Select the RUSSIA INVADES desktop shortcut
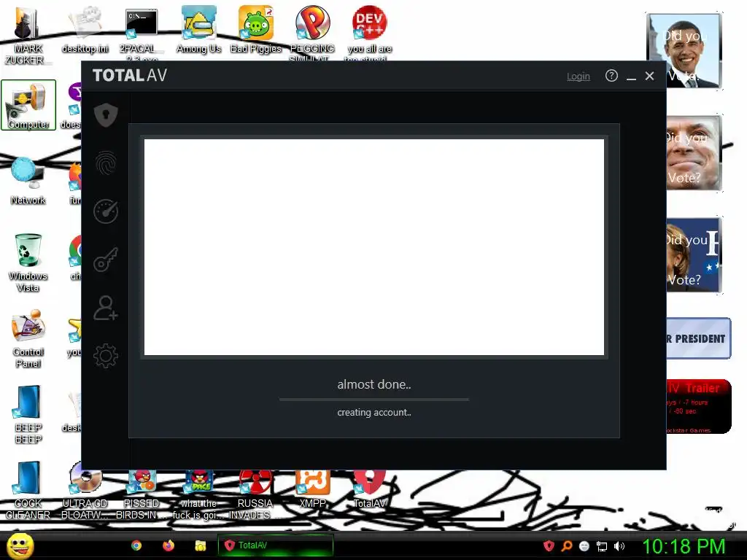The image size is (747, 560). (255, 495)
